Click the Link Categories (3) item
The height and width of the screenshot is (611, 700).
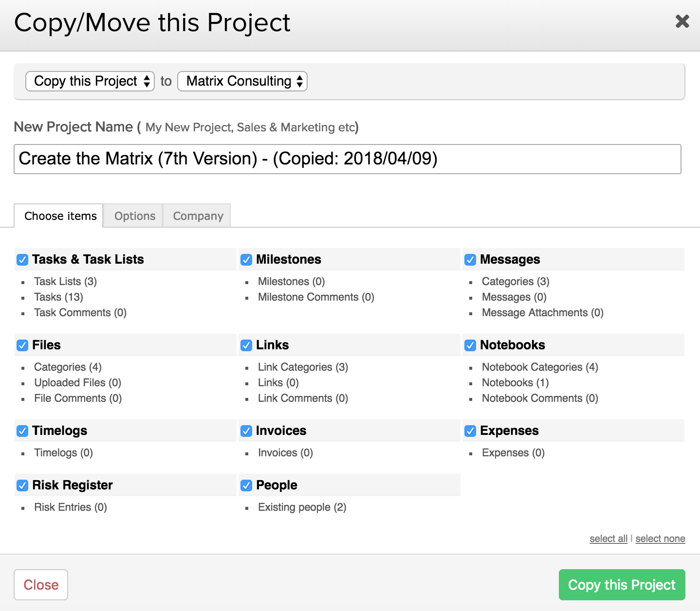[x=303, y=367]
